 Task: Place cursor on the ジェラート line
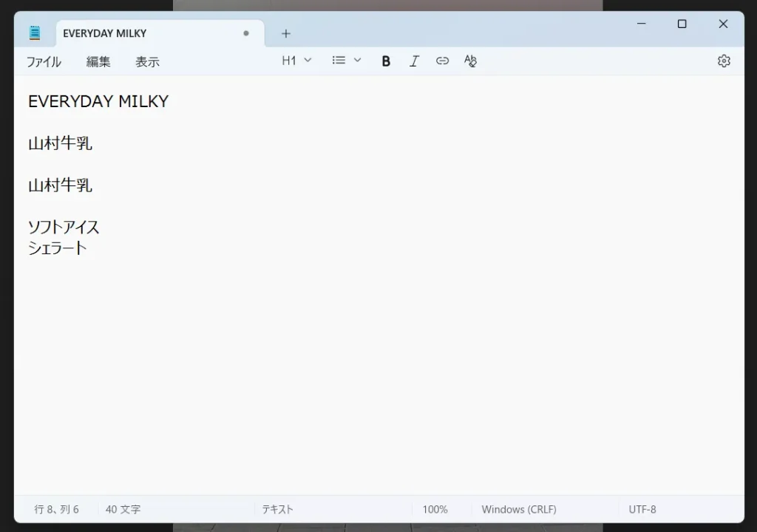[x=58, y=248]
